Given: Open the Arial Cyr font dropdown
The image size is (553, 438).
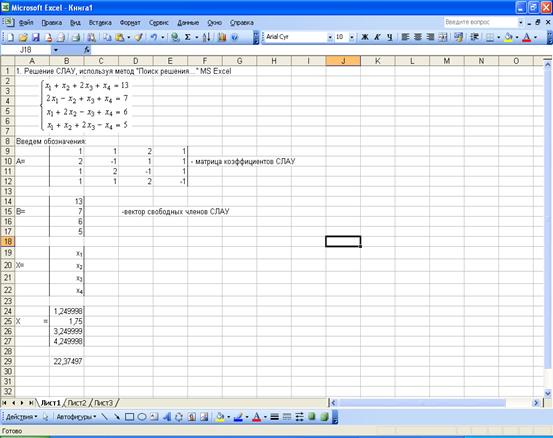Looking at the screenshot, I should tap(330, 37).
